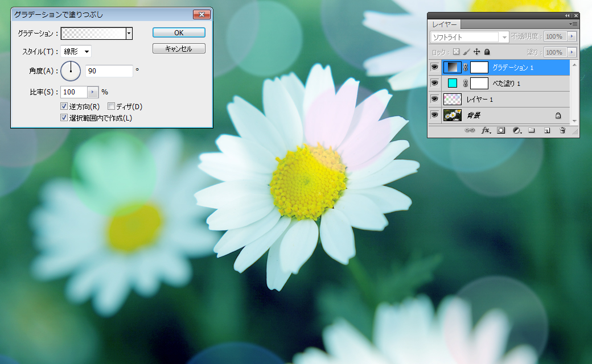Select the layer name グラデーション 1
The height and width of the screenshot is (364, 592).
click(513, 68)
